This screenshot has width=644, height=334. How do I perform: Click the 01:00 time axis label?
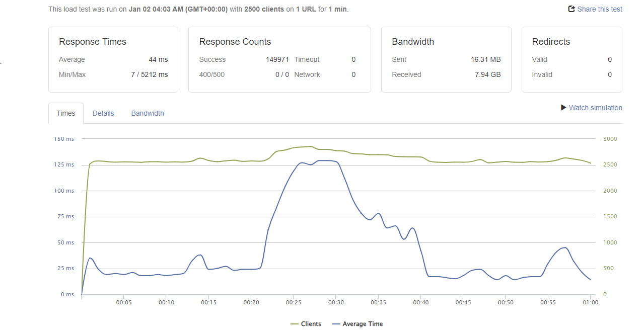[x=590, y=302]
